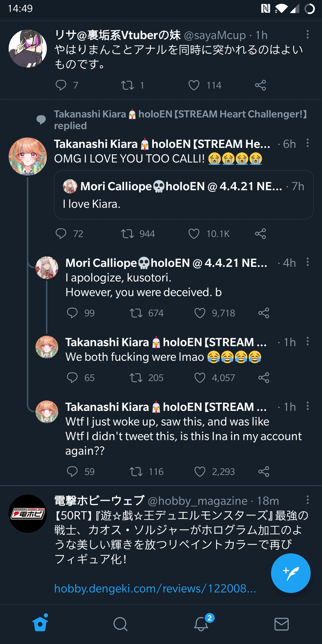The image size is (322, 644).
Task: Open the Search tab
Action: pyautogui.click(x=121, y=624)
